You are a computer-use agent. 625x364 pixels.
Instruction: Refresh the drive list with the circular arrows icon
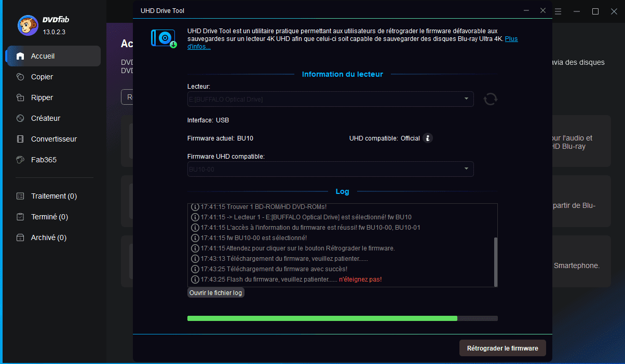point(491,99)
